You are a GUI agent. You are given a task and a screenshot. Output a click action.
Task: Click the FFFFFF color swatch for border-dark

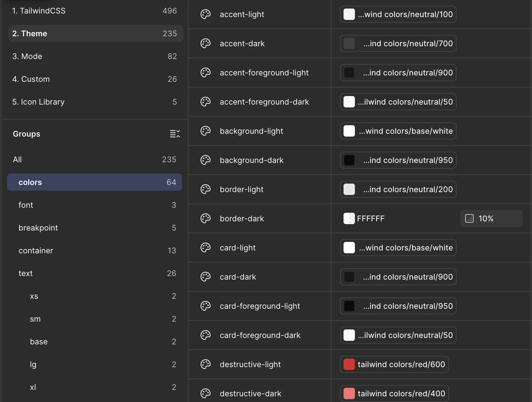click(x=349, y=218)
